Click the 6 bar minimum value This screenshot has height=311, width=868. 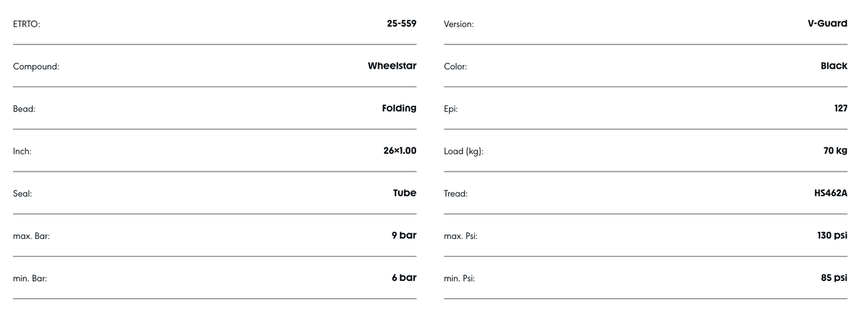tap(404, 277)
